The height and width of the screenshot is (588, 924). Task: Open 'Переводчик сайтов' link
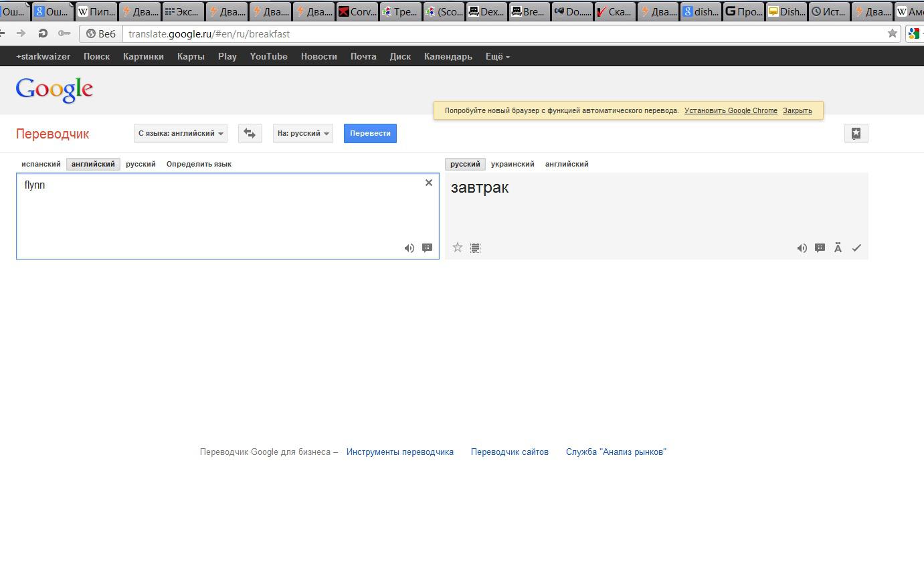pos(510,452)
